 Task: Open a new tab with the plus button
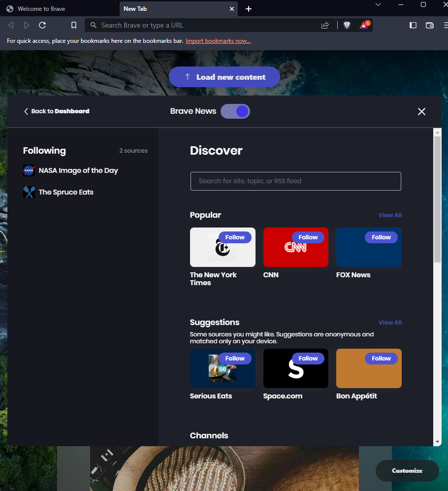tap(249, 9)
